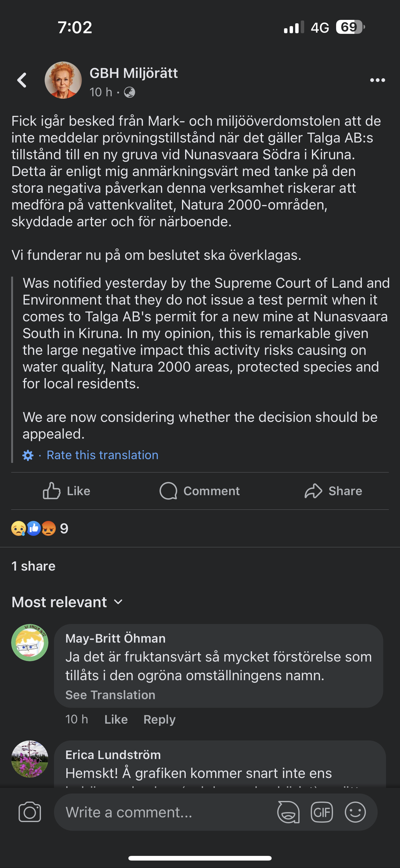
Task: Share the post via Share button
Action: 333,491
